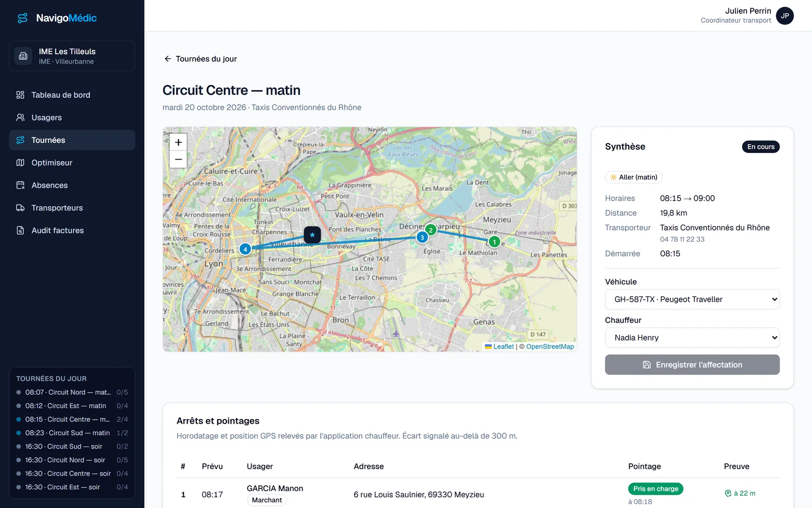Image resolution: width=812 pixels, height=508 pixels.
Task: Open 08:07 Circuit Nord matin tour
Action: pyautogui.click(x=72, y=392)
